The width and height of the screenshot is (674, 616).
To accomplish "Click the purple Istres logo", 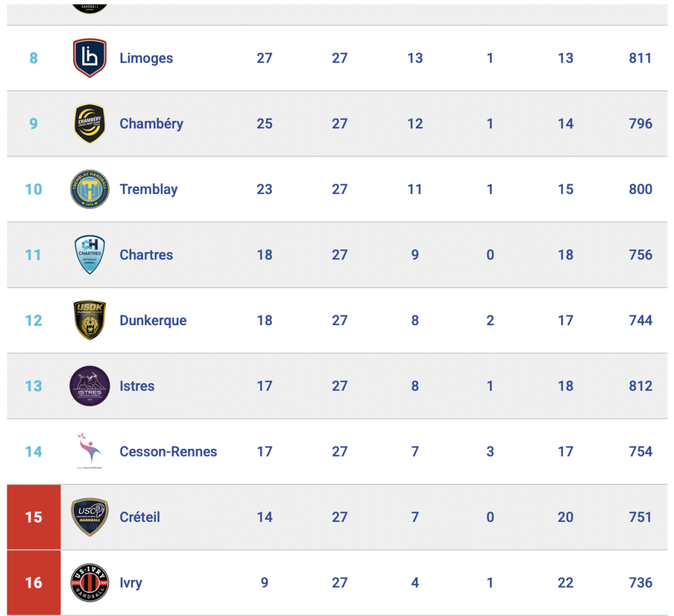I will (90, 386).
